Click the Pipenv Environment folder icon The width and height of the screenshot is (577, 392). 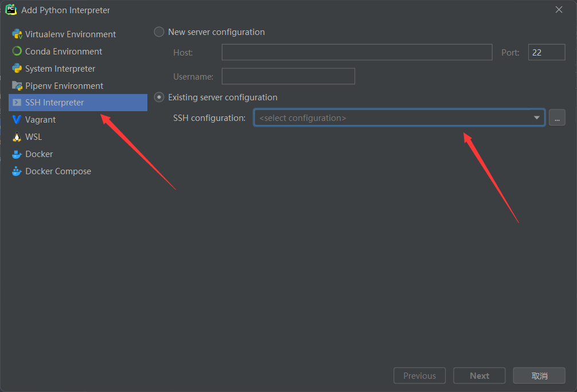click(x=17, y=86)
